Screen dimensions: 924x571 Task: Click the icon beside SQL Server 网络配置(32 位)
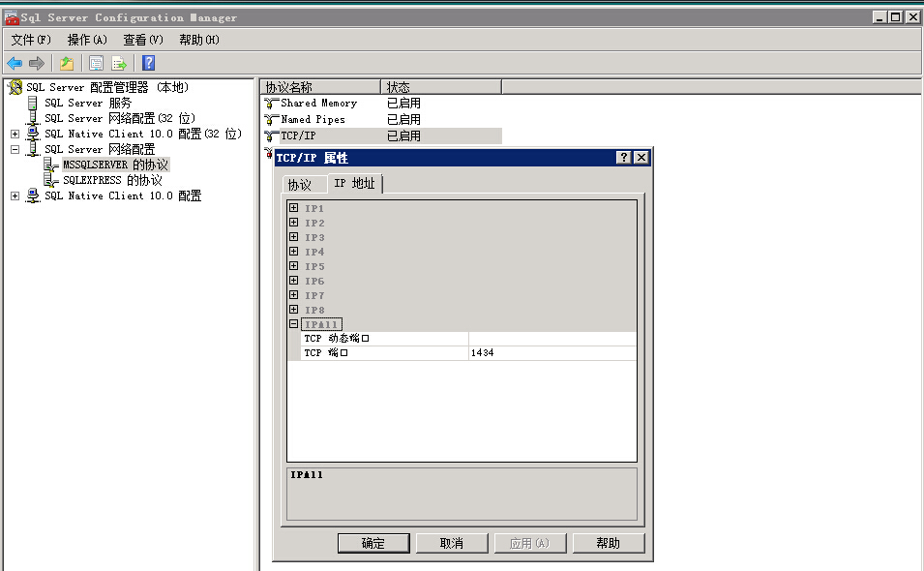point(33,118)
